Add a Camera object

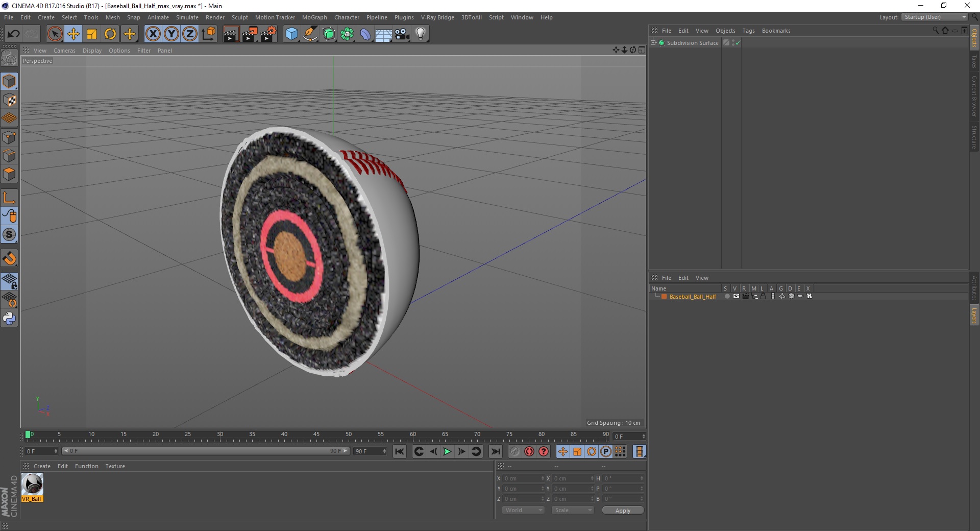(402, 34)
